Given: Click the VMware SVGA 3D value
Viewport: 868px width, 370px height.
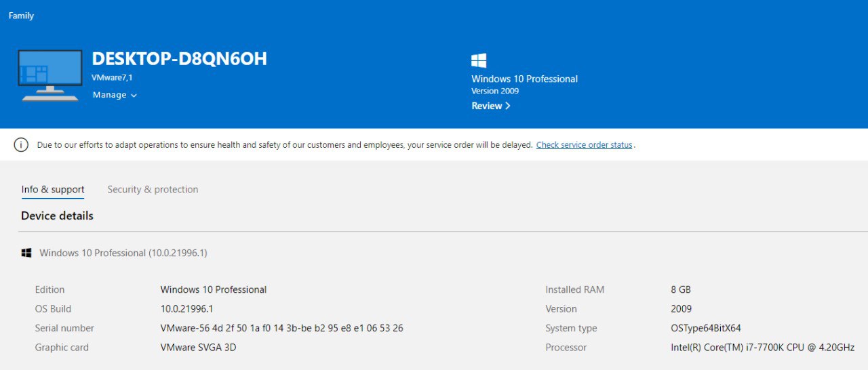Looking at the screenshot, I should pyautogui.click(x=198, y=348).
